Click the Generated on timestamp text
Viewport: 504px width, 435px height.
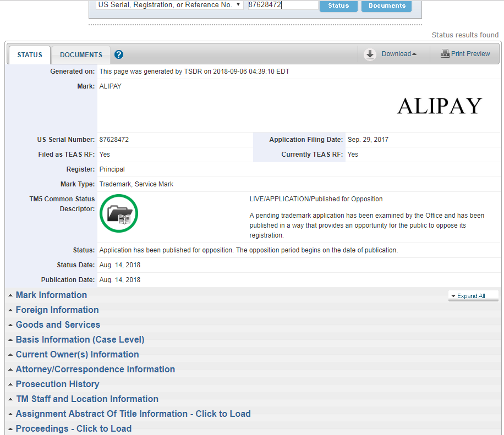194,71
